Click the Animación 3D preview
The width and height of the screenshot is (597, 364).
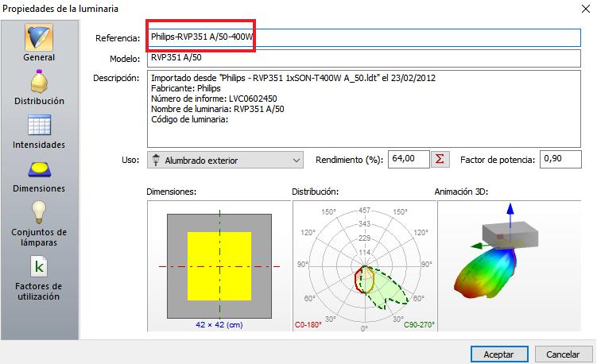click(510, 265)
